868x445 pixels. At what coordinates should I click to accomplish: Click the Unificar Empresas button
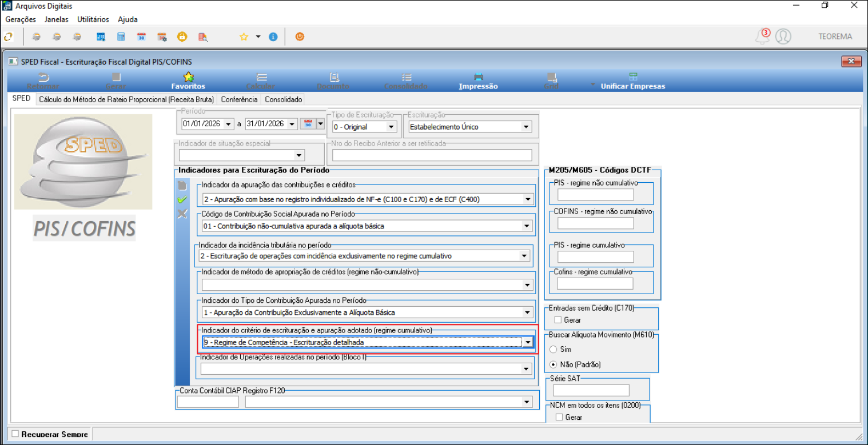[x=632, y=81]
